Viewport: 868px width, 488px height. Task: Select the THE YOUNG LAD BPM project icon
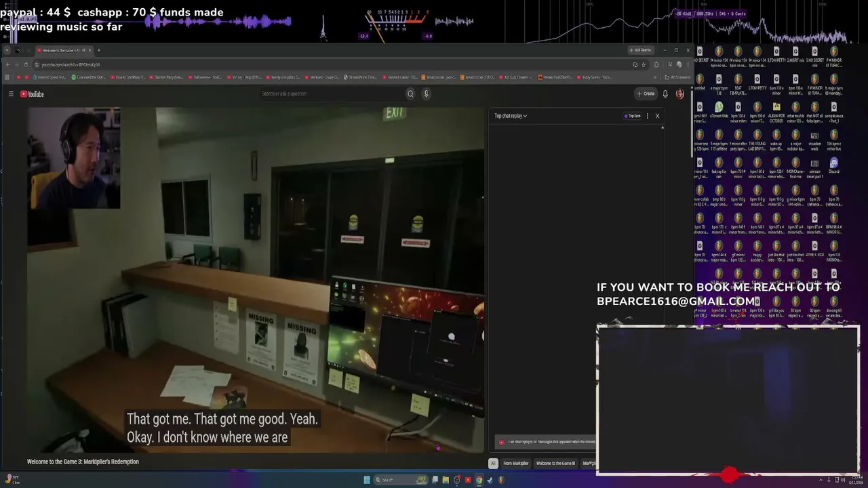(757, 139)
